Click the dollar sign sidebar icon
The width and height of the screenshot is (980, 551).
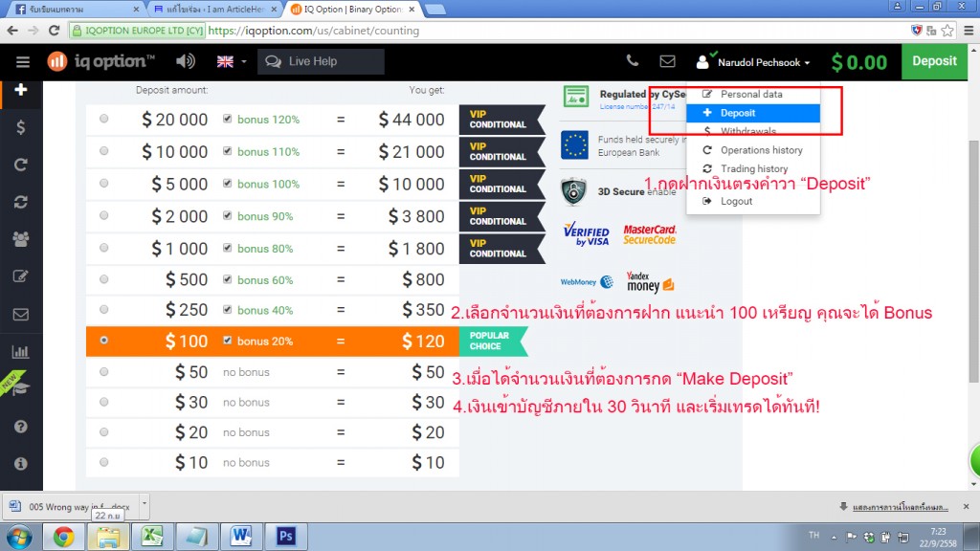click(21, 127)
